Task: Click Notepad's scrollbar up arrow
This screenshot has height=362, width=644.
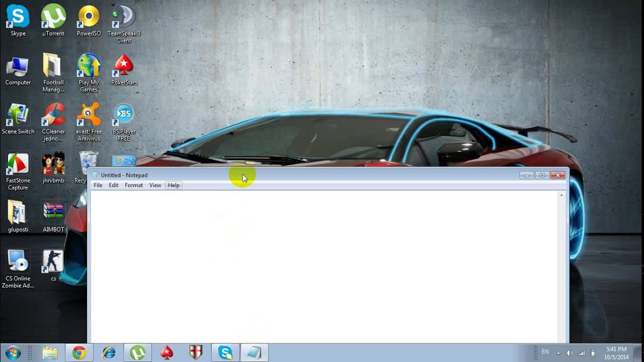Action: (561, 195)
